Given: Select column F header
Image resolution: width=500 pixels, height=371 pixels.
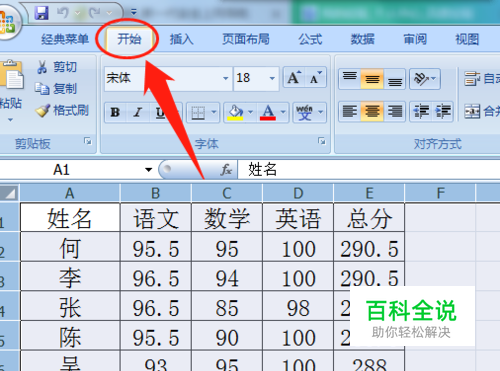Looking at the screenshot, I should click(440, 193).
